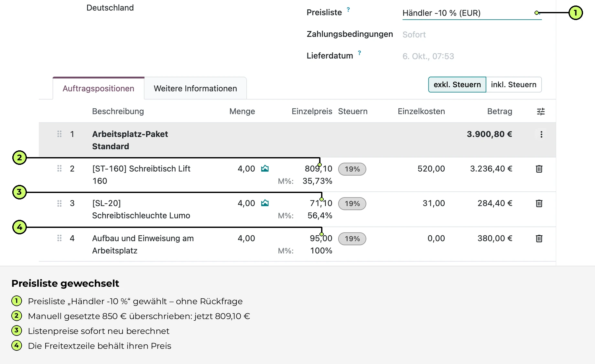
Task: Switch totals to exkl. Steuern
Action: [x=457, y=85]
